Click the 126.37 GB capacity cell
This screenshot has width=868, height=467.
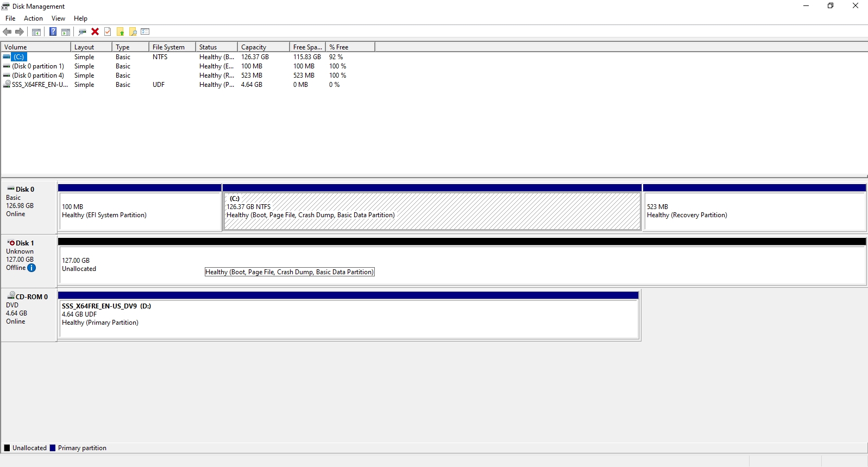pyautogui.click(x=255, y=57)
